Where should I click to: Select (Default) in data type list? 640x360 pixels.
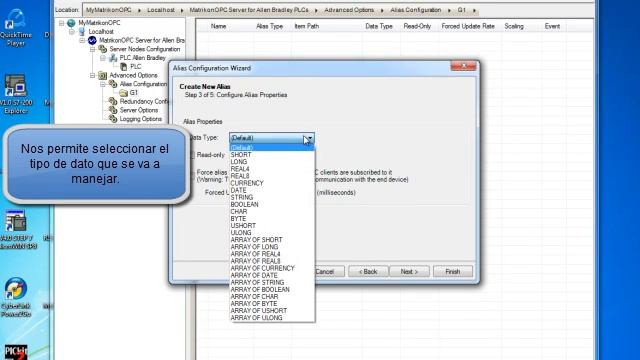pyautogui.click(x=272, y=147)
